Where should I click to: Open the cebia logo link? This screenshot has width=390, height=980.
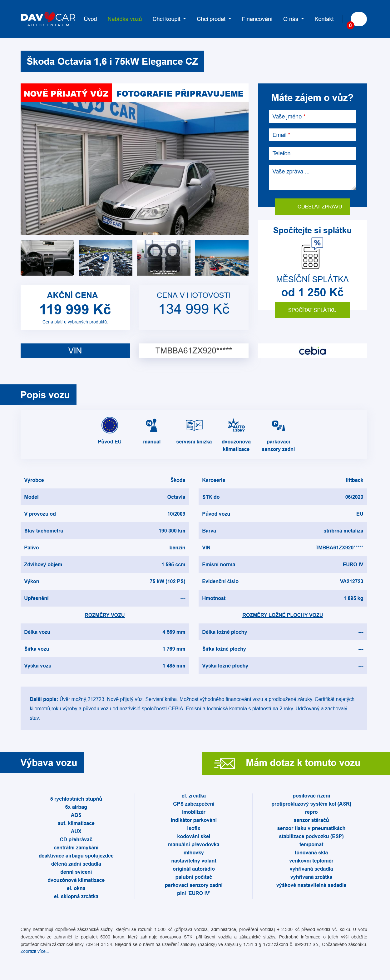point(312,351)
